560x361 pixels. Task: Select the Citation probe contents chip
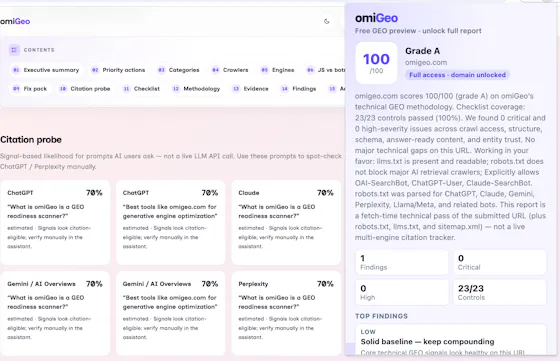tap(85, 89)
